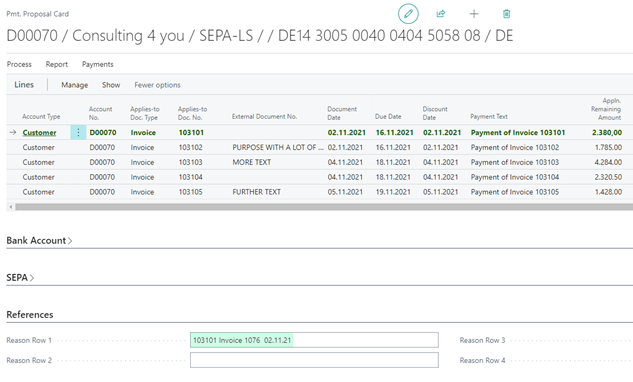This screenshot has height=382, width=633.
Task: Select invoice number 103104 cell
Action: (x=191, y=177)
